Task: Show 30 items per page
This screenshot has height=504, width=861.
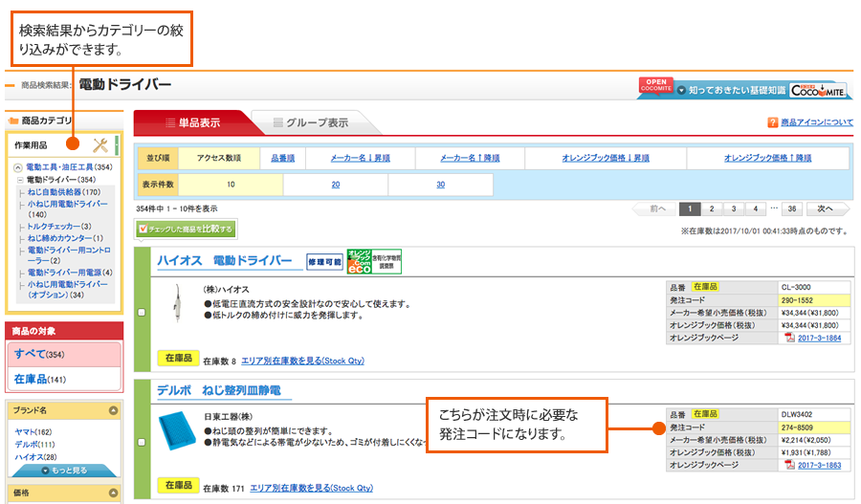Action: tap(440, 185)
